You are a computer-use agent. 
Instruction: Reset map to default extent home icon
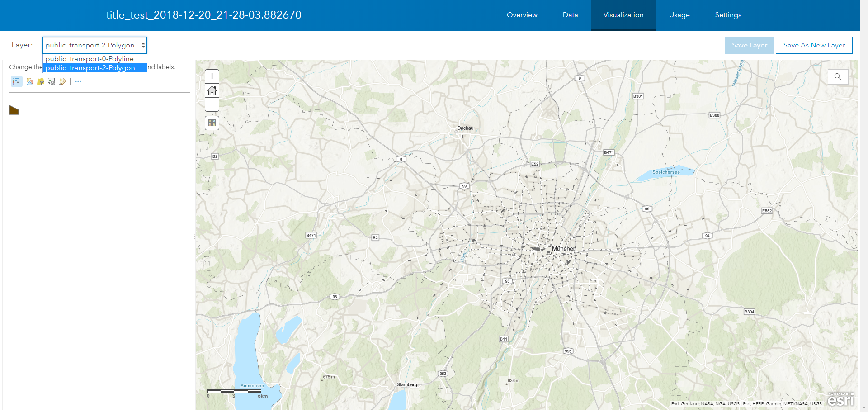[x=212, y=90]
